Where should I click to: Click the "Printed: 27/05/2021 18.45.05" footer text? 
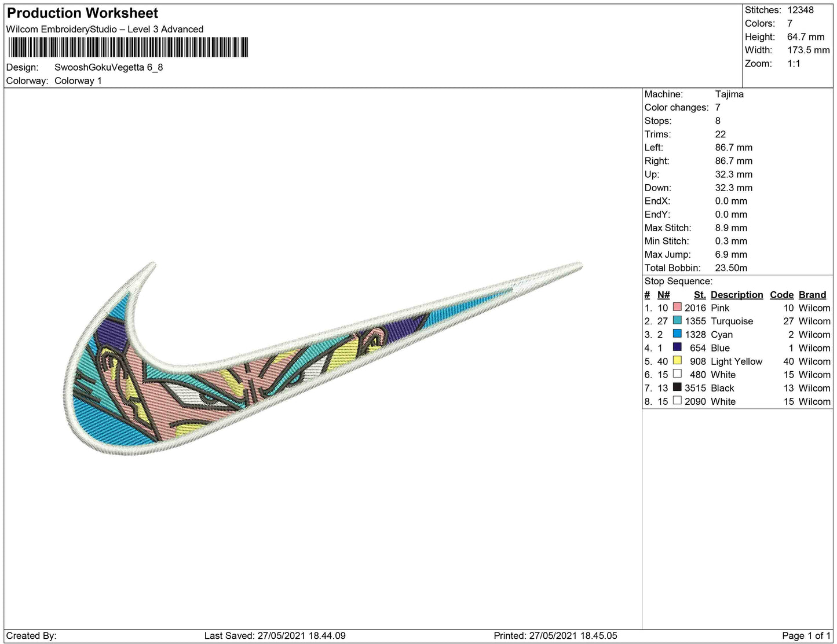[555, 636]
